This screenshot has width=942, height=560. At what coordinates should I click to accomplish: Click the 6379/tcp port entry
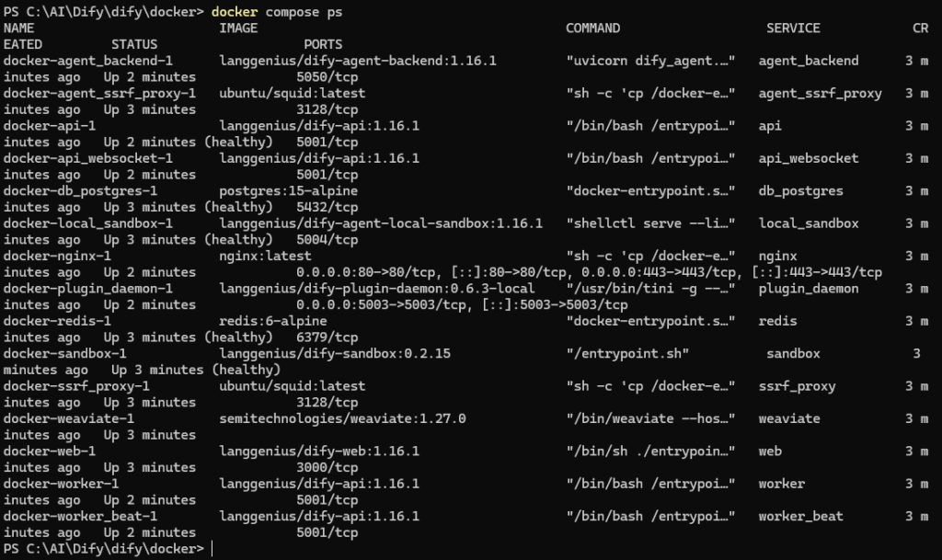(327, 337)
